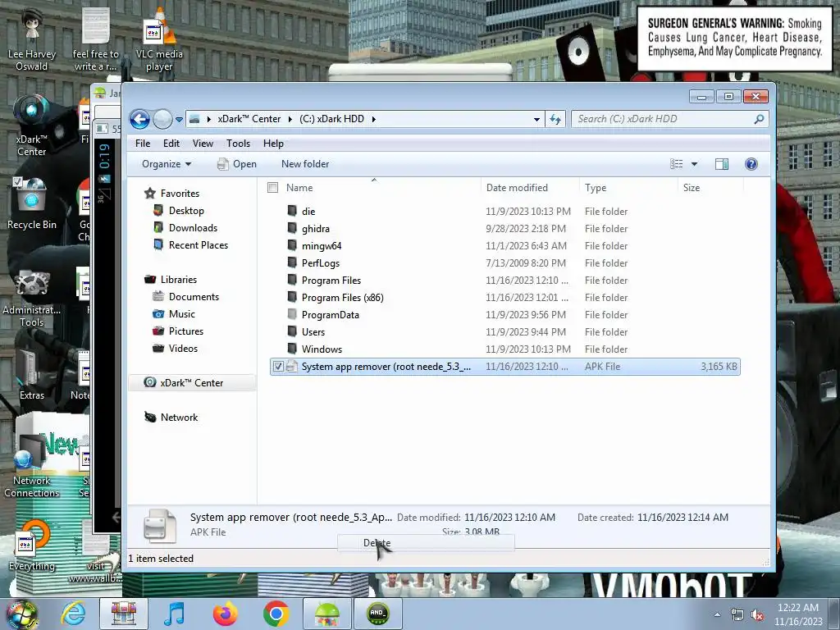The height and width of the screenshot is (630, 840).
Task: Change your view icon button
Action: [677, 164]
